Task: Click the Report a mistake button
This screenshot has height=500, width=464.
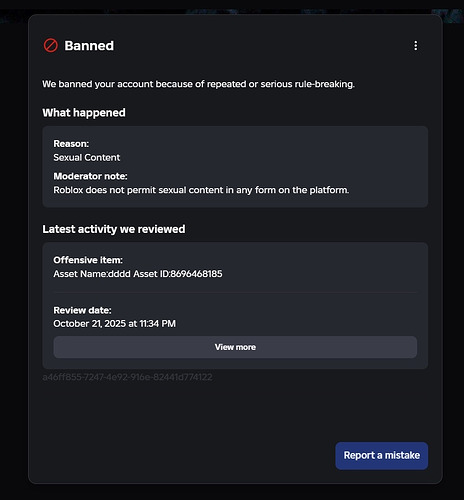Action: point(382,456)
